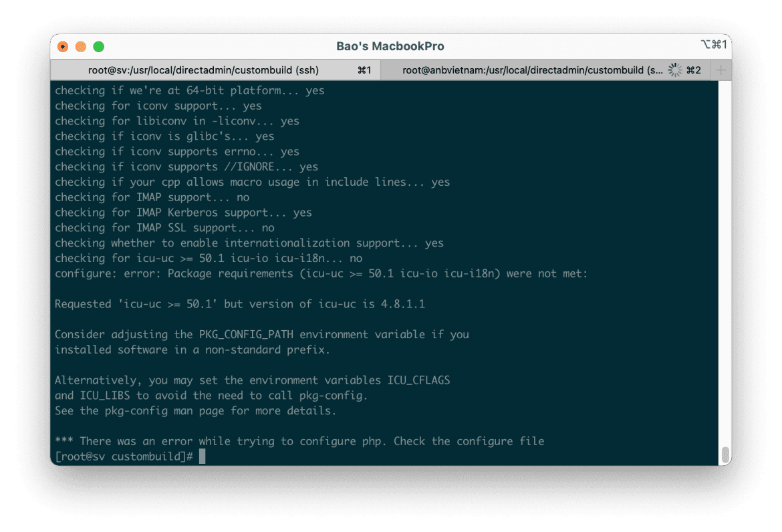Click the ICU_CFLAGS environment variable text
This screenshot has height=532, width=782.
point(420,380)
